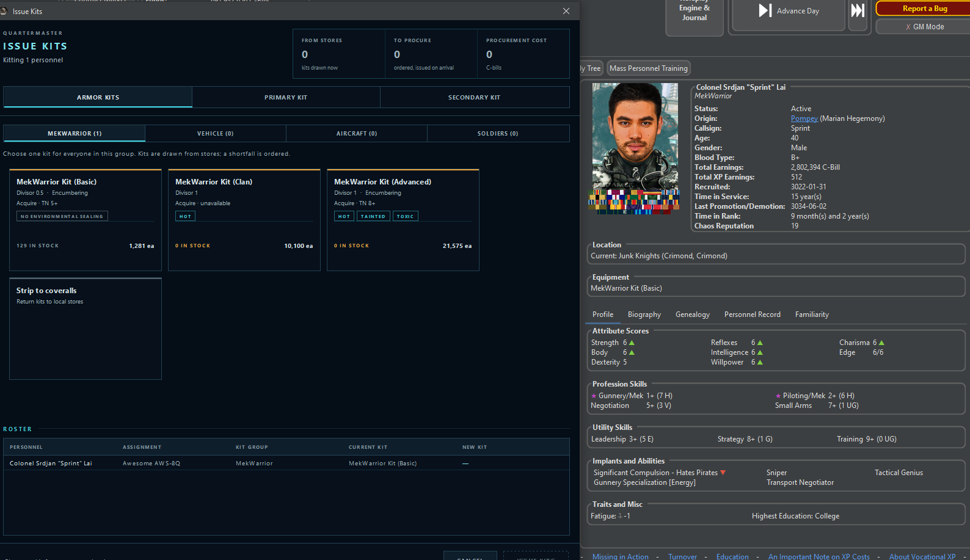Choose the MekWarrior Kit (Clan) card
This screenshot has height=560, width=970.
click(244, 220)
